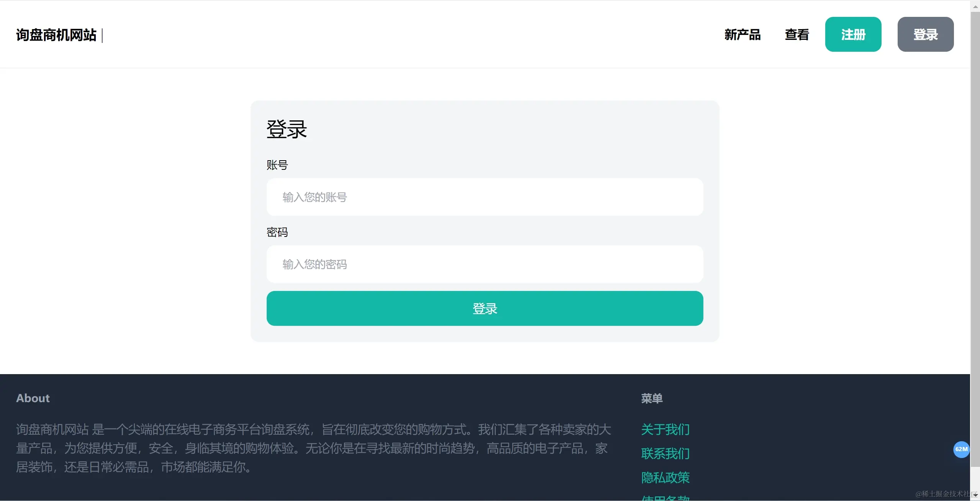Click the large 登录 form title
This screenshot has height=501, width=980.
[x=287, y=129]
